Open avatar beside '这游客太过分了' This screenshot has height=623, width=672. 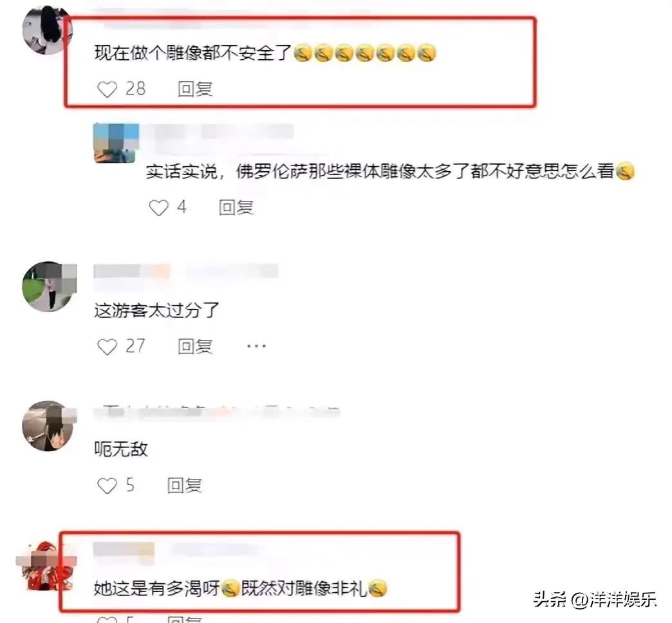tap(49, 286)
